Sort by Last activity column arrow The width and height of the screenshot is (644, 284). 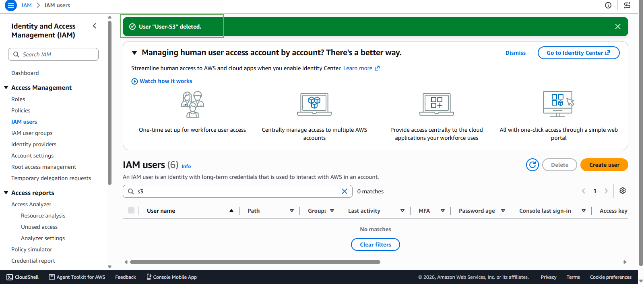tap(402, 211)
